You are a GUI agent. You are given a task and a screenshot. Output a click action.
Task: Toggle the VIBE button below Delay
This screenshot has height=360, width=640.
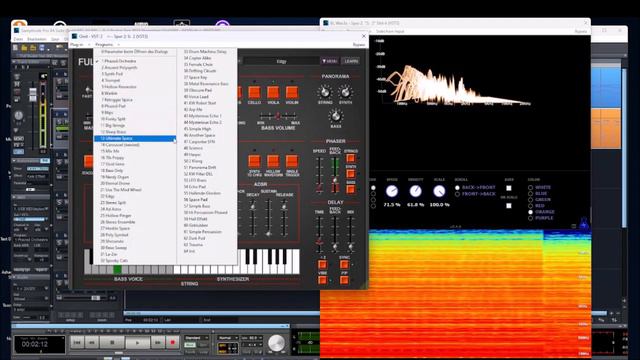(322, 280)
